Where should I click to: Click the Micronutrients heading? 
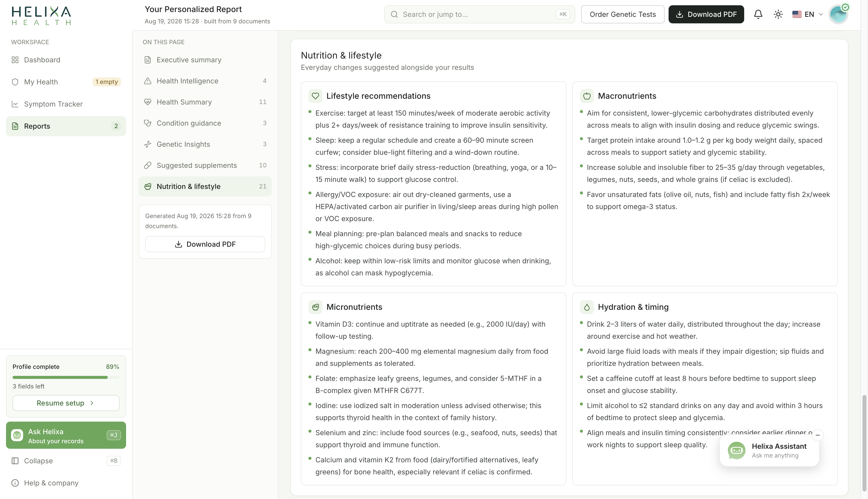coord(354,307)
